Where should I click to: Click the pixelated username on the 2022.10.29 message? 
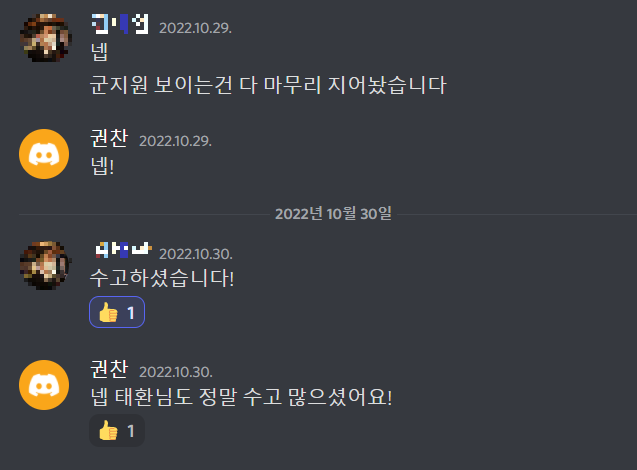120,24
